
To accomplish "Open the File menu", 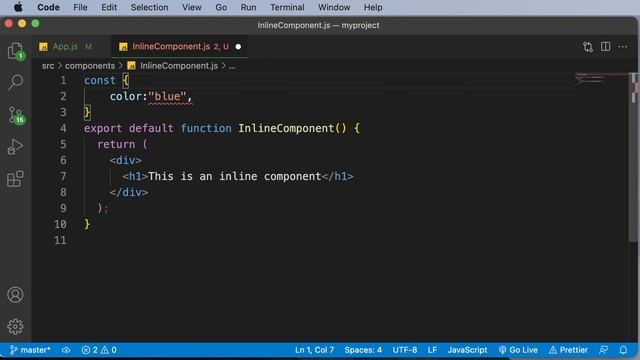I will (x=80, y=7).
